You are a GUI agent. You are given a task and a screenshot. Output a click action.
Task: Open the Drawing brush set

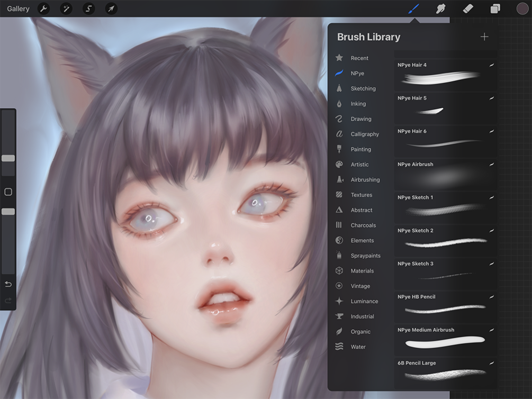pyautogui.click(x=360, y=119)
